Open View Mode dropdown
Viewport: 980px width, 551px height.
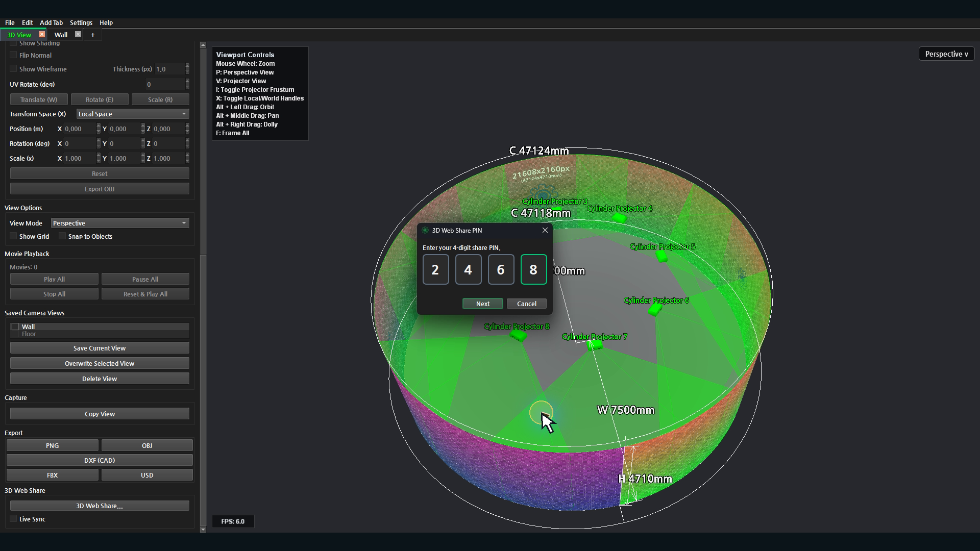(120, 223)
